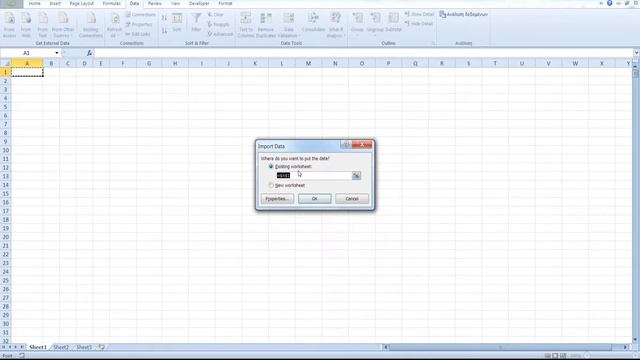This screenshot has height=360, width=640.
Task: Click the collapse dialog range selector icon
Action: click(356, 176)
